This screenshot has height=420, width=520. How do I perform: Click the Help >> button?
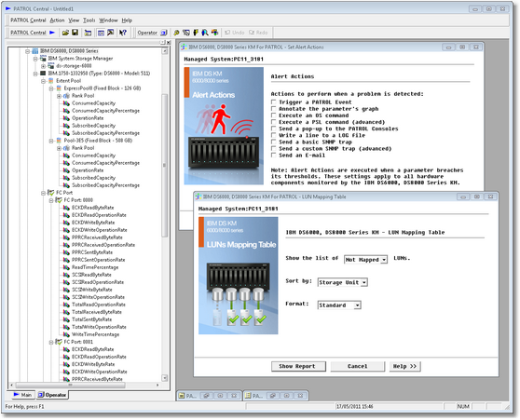[x=404, y=366]
